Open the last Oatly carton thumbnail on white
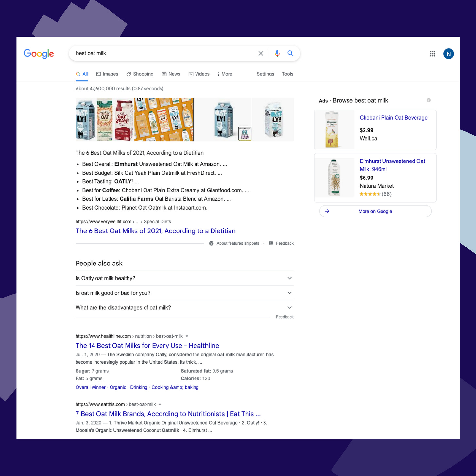The image size is (476, 476). (x=273, y=119)
